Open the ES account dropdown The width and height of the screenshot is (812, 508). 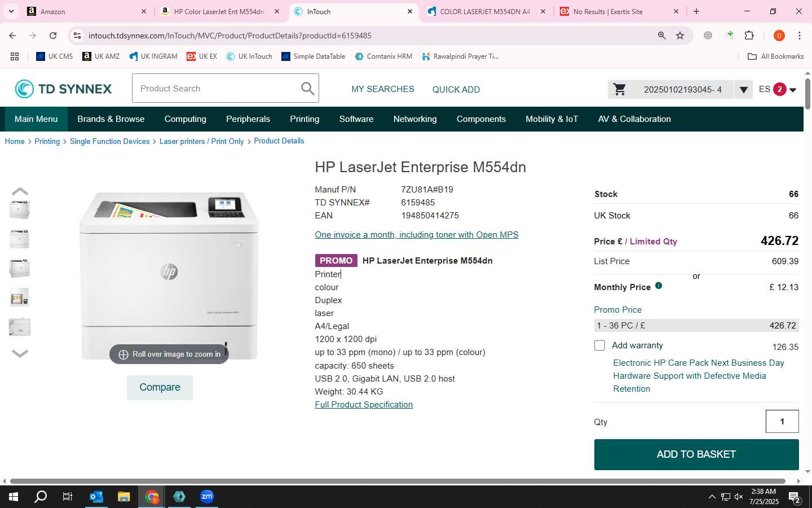pos(778,89)
